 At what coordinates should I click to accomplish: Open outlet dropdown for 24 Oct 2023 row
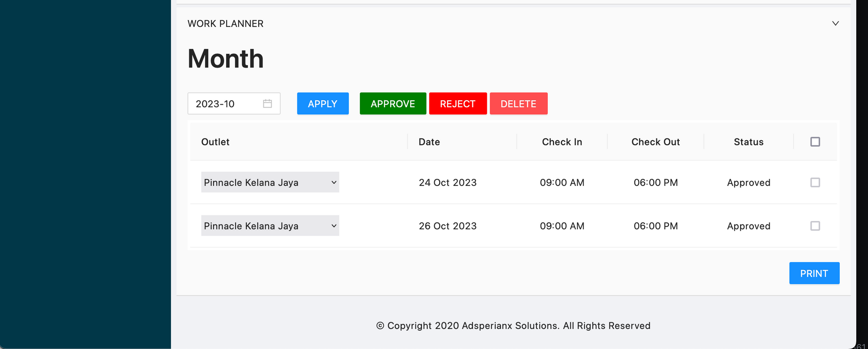[x=270, y=183]
